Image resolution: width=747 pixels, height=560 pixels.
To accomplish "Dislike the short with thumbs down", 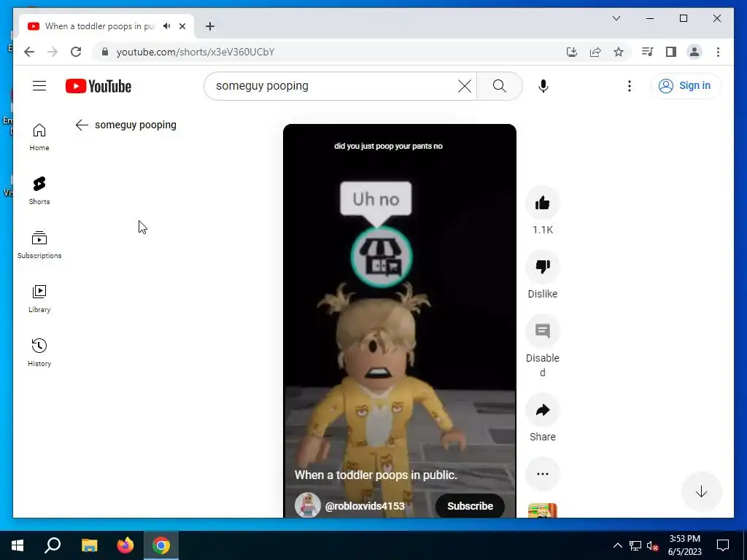I will [543, 267].
